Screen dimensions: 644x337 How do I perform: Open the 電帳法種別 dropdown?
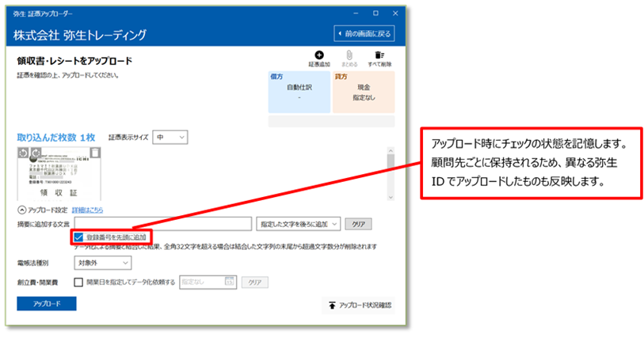[103, 263]
